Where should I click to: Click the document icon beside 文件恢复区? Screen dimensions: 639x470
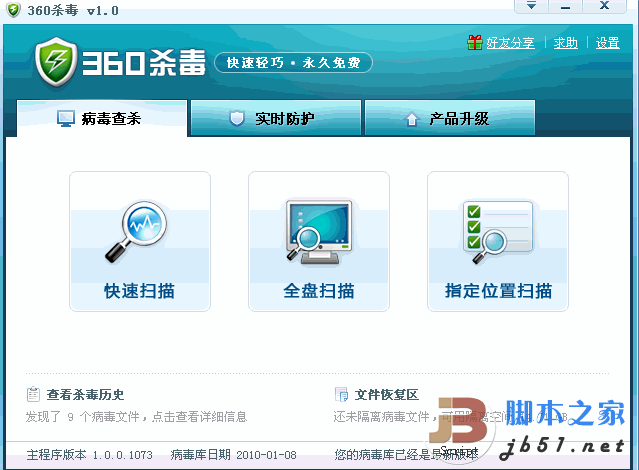pyautogui.click(x=341, y=394)
